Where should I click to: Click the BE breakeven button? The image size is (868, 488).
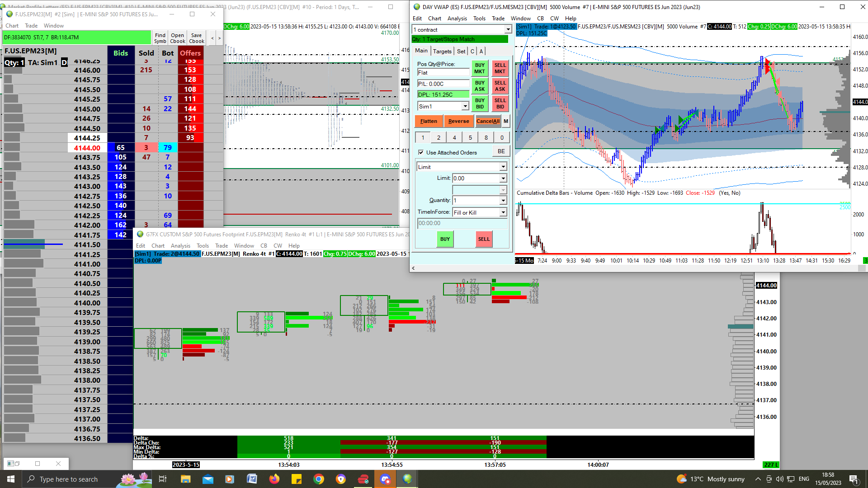click(x=501, y=151)
